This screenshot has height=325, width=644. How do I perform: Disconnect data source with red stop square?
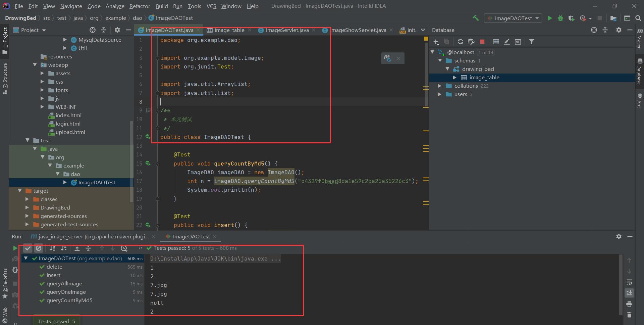pos(482,42)
